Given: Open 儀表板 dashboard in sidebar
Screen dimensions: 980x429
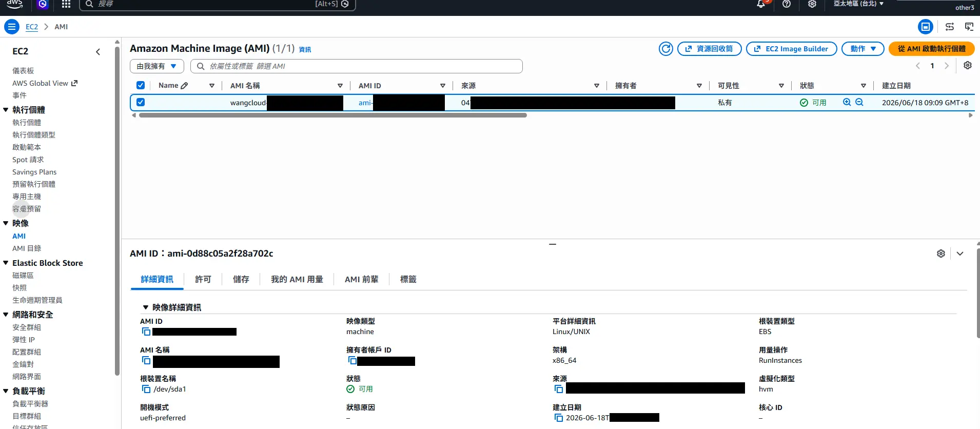Looking at the screenshot, I should (23, 71).
